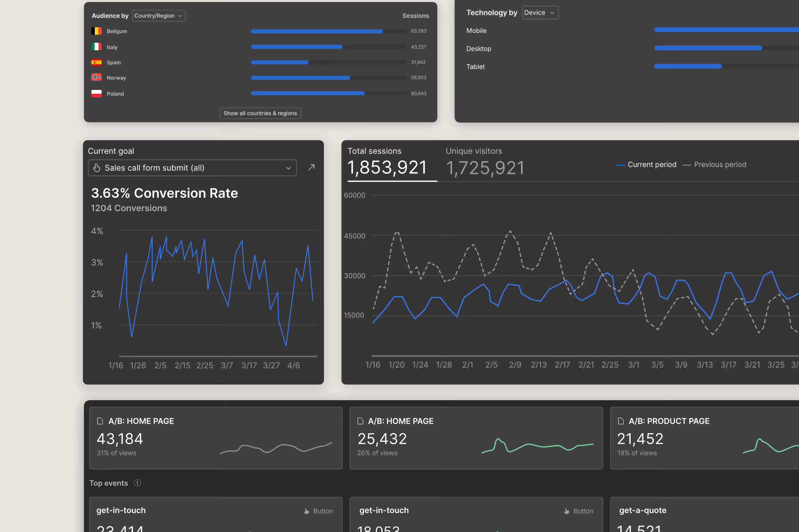The image size is (799, 532).
Task: Open goal details arrow icon
Action: [x=311, y=167]
